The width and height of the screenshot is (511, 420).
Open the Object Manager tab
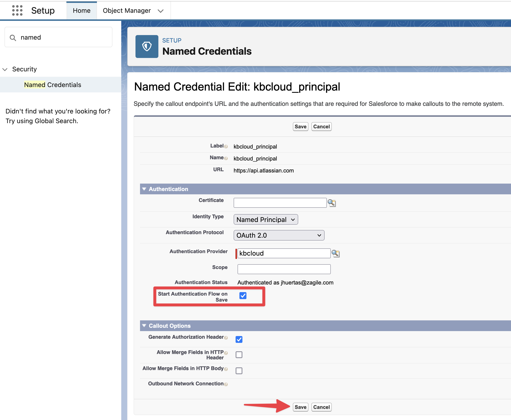click(127, 11)
